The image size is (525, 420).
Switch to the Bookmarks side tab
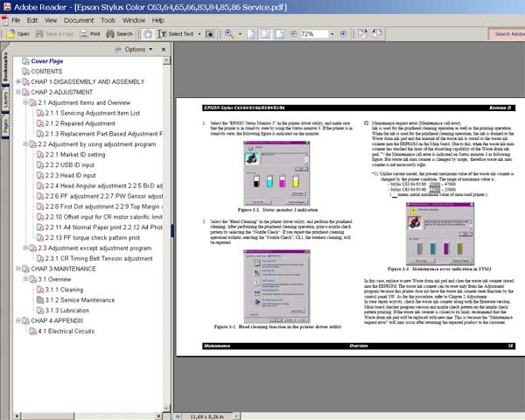5,66
